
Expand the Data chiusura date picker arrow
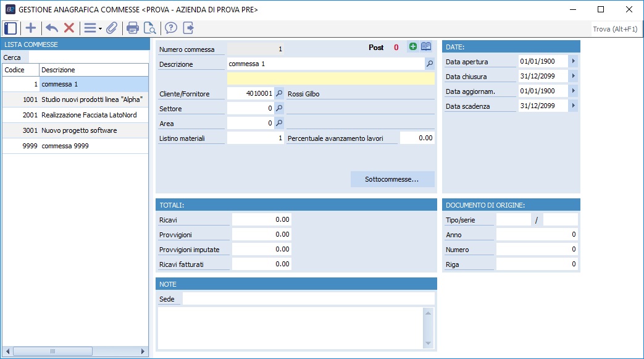[573, 76]
